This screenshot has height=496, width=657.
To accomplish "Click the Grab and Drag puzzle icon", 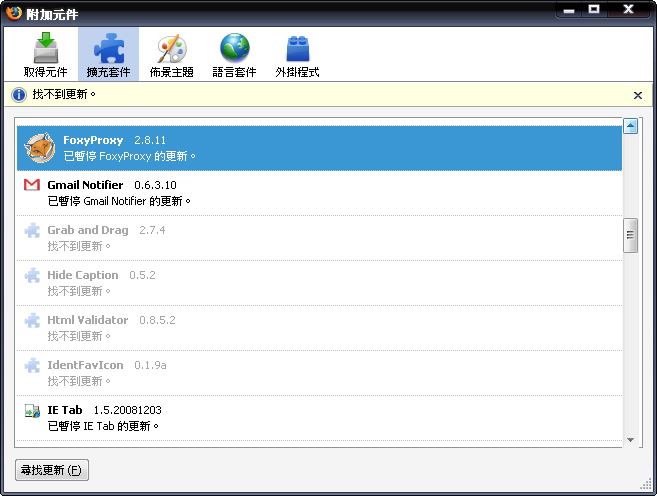I will [32, 230].
